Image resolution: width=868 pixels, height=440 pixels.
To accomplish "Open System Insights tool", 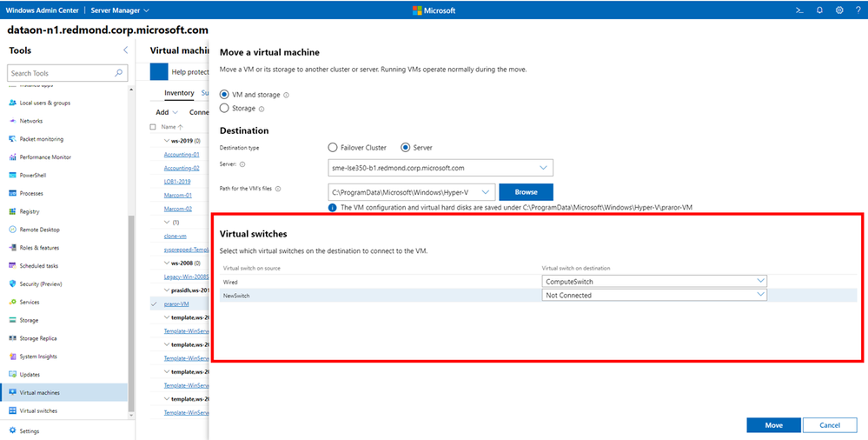I will coord(38,357).
